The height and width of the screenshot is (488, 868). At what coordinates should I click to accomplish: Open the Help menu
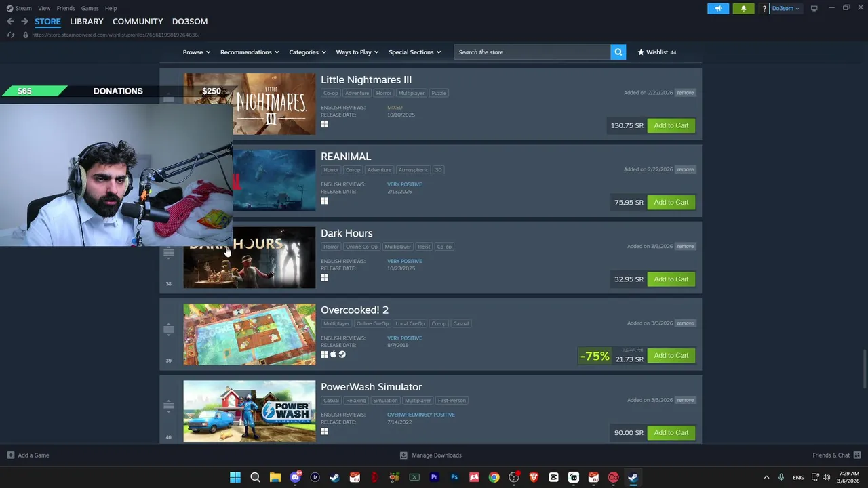click(111, 8)
